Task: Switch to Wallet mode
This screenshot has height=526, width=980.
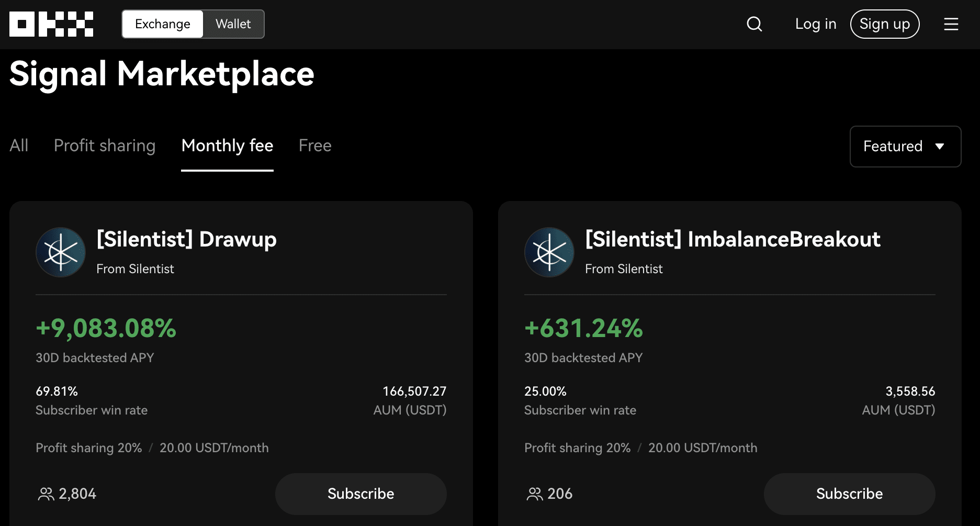Action: pos(233,24)
